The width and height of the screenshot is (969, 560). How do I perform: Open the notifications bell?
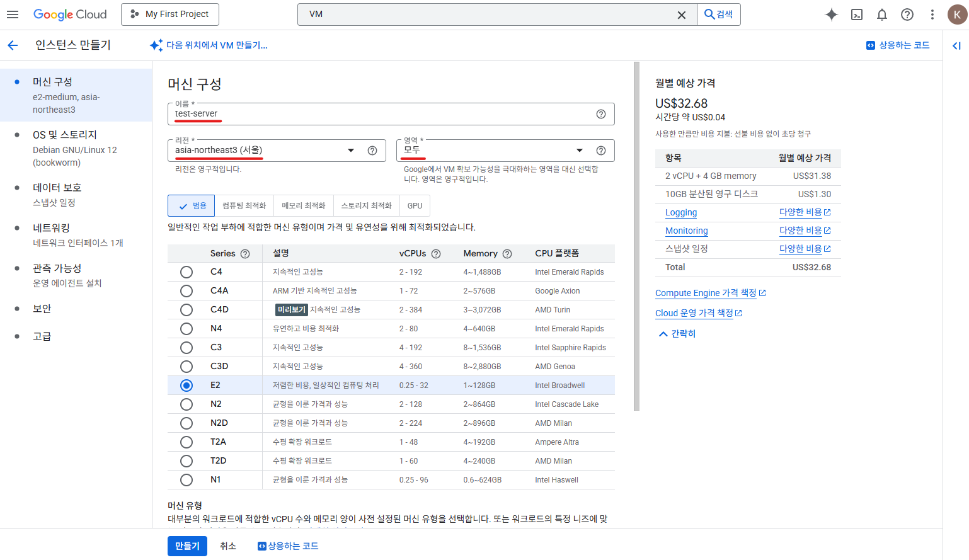pos(882,14)
